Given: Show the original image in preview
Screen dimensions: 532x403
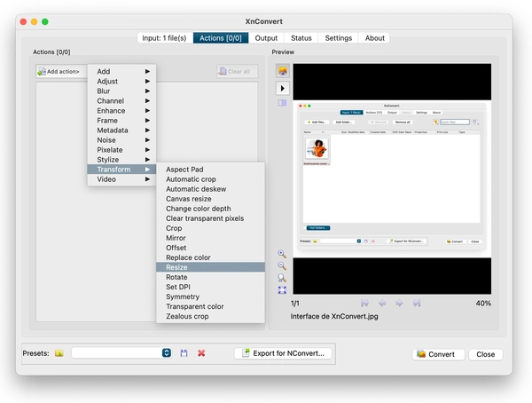Looking at the screenshot, I should (283, 71).
